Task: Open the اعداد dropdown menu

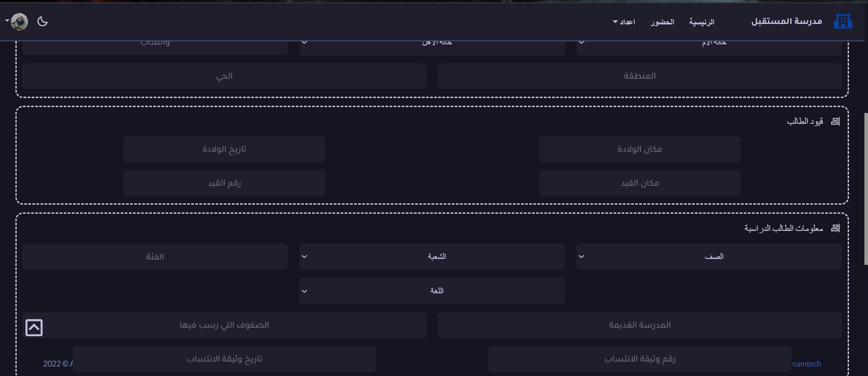Action: (x=624, y=22)
